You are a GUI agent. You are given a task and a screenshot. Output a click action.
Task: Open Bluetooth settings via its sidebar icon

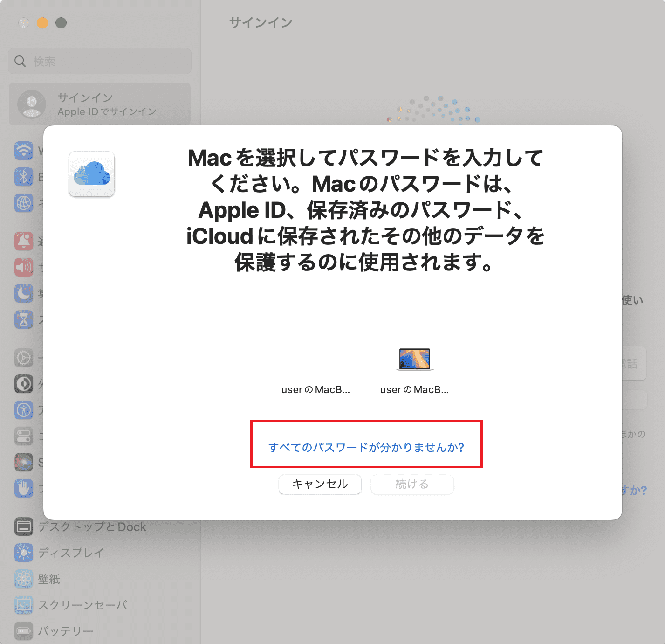(24, 177)
